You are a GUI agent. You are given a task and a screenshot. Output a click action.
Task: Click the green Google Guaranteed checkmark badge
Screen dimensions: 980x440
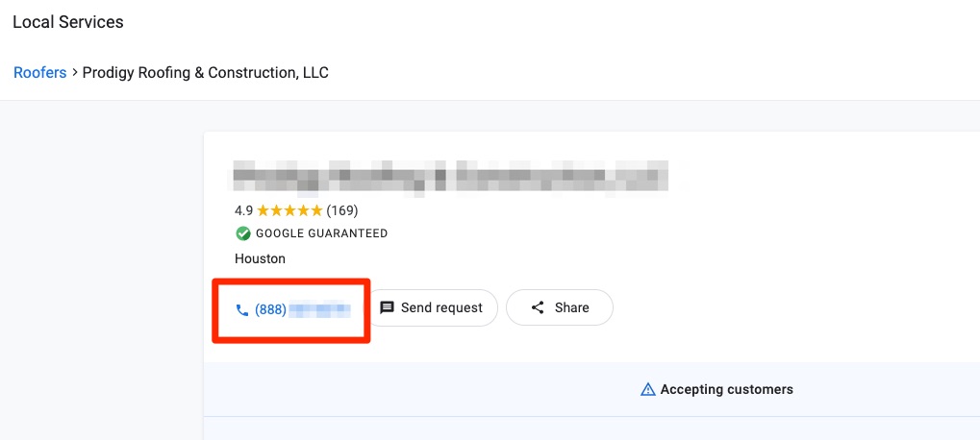[x=243, y=233]
